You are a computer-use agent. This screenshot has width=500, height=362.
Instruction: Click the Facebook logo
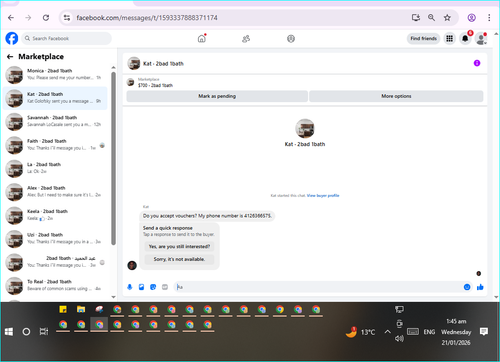(x=12, y=38)
